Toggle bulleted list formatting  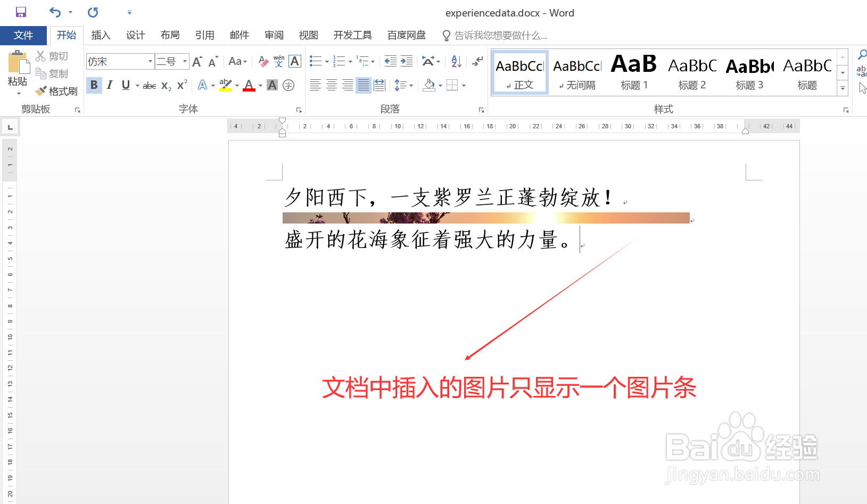pyautogui.click(x=315, y=61)
